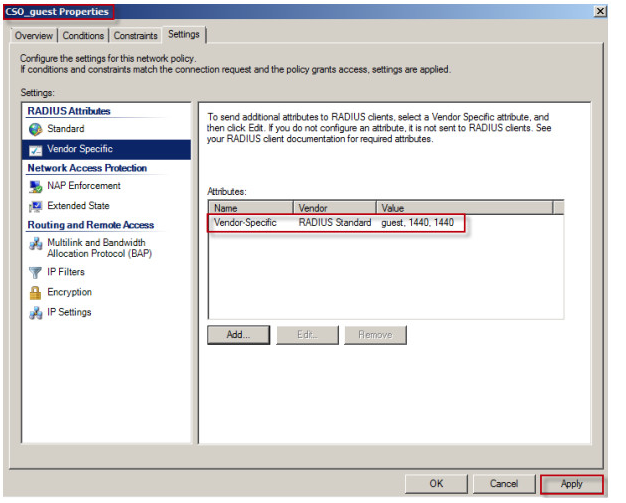626x503 pixels.
Task: Select the Vendor Specific checkmark icon
Action: point(36,149)
